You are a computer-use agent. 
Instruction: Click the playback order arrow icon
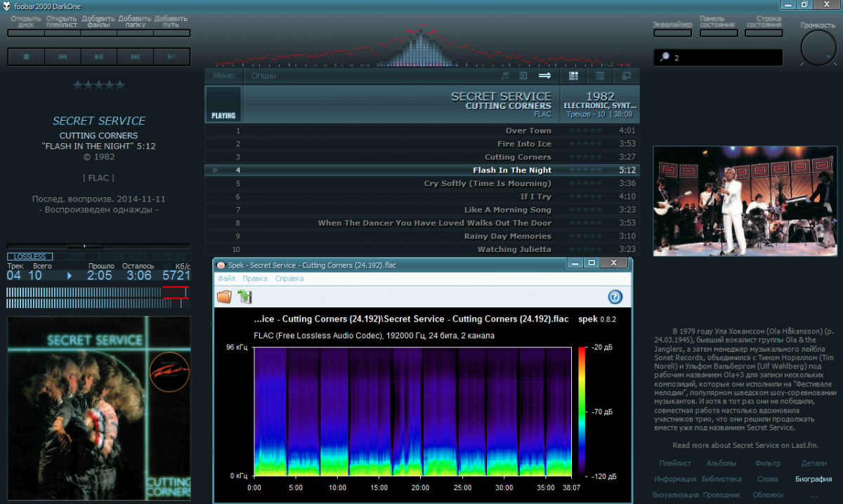point(544,76)
